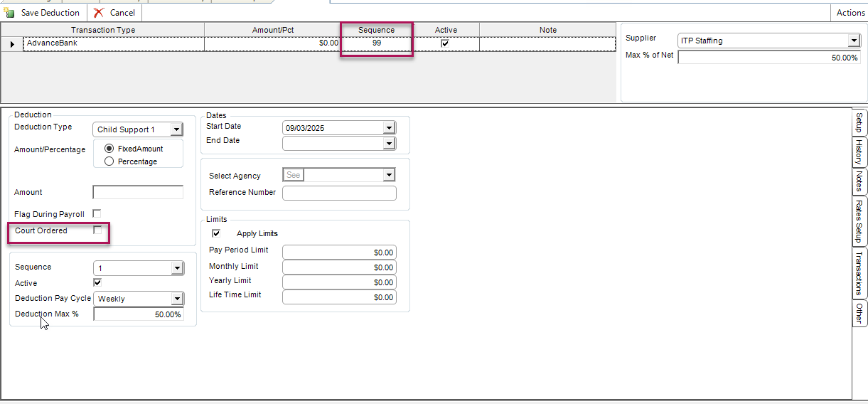The width and height of the screenshot is (868, 404).
Task: Check the Court Ordered checkbox
Action: coord(97,230)
